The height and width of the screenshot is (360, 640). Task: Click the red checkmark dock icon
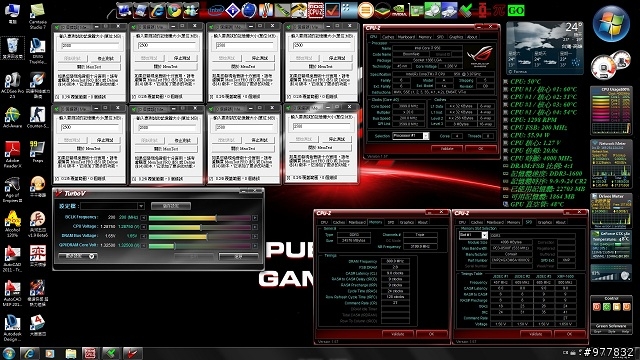click(x=332, y=11)
